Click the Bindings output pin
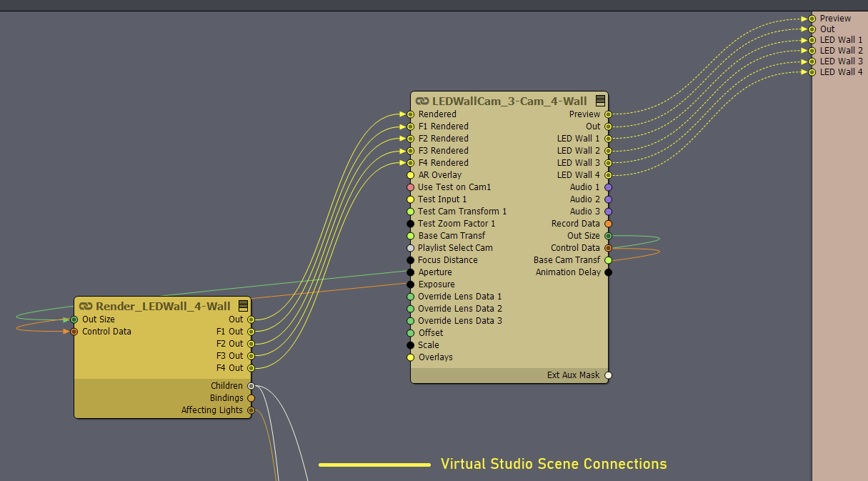 pos(251,398)
